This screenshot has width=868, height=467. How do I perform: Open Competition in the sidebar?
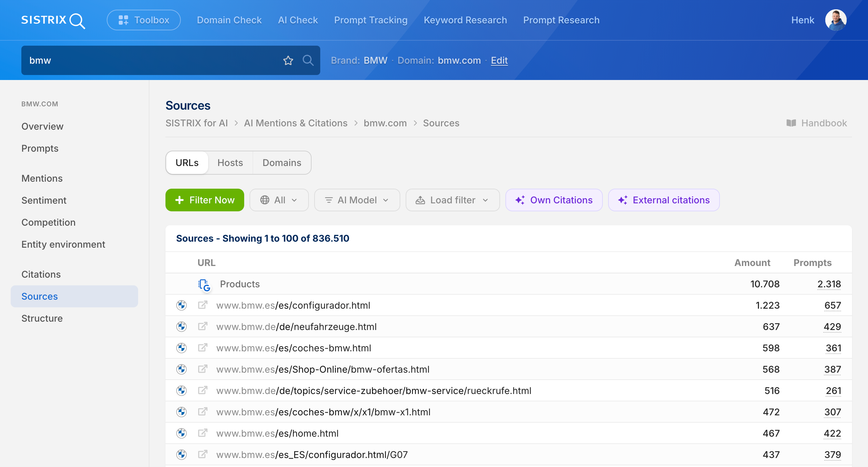point(48,222)
